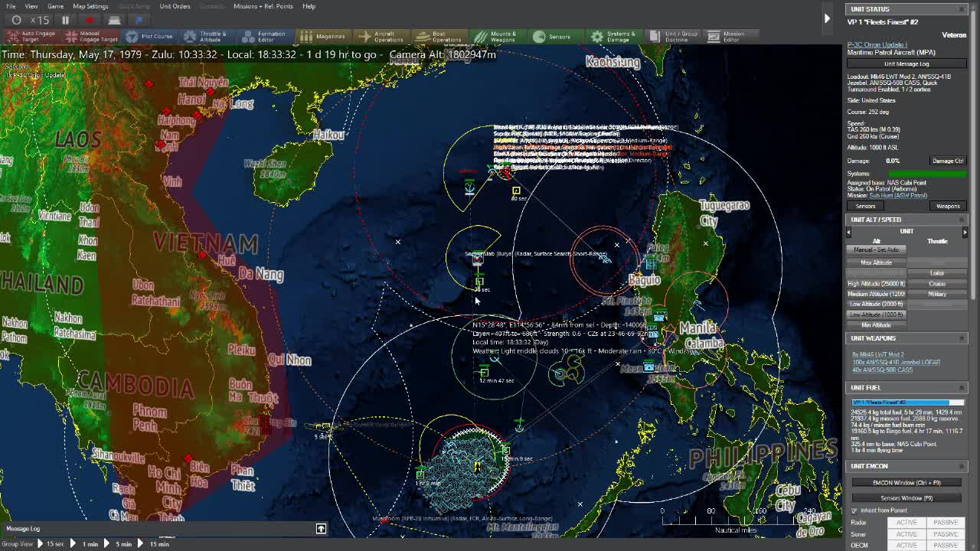Open the Help menu

pyautogui.click(x=309, y=6)
